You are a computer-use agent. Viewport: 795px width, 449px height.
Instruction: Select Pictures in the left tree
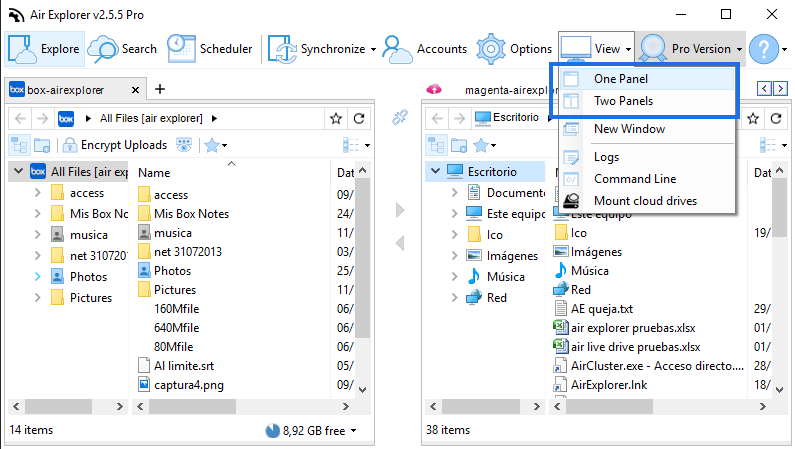click(91, 298)
